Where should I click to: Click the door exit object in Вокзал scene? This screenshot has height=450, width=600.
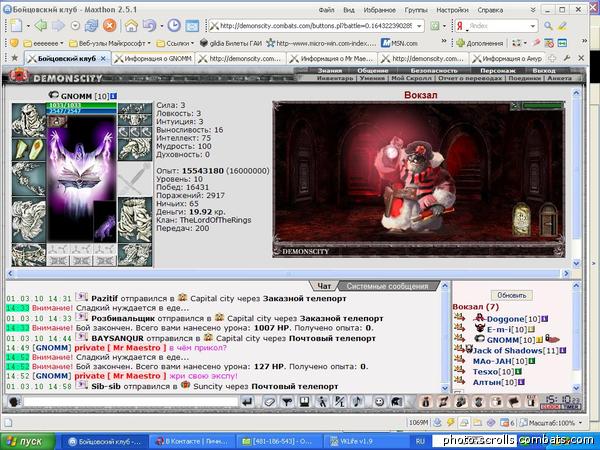548,219
